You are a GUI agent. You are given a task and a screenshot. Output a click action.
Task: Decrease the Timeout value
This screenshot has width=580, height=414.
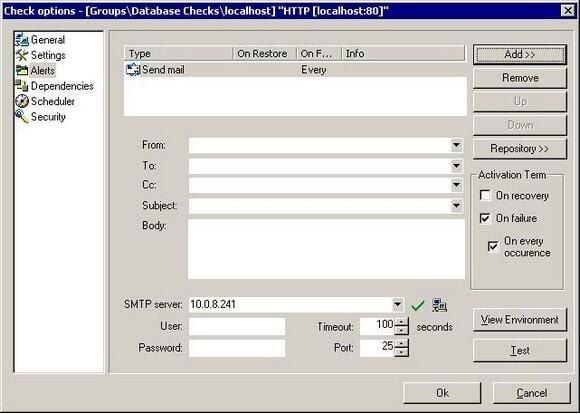pos(401,330)
